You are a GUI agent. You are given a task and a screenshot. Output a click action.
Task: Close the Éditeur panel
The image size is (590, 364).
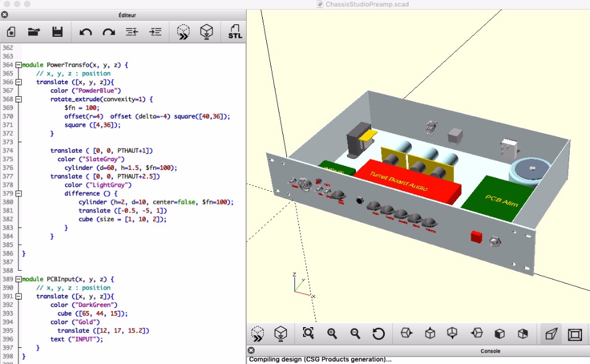(x=5, y=14)
